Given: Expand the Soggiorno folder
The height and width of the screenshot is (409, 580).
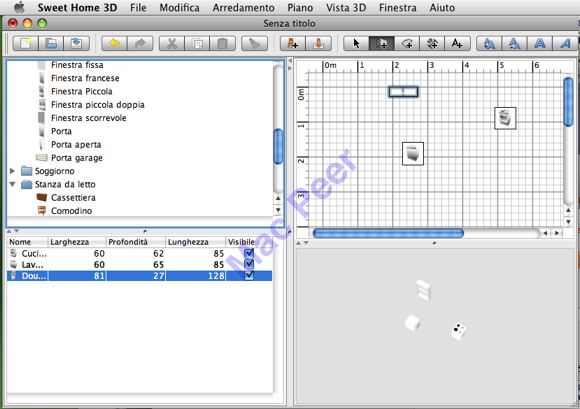Looking at the screenshot, I should pyautogui.click(x=13, y=171).
